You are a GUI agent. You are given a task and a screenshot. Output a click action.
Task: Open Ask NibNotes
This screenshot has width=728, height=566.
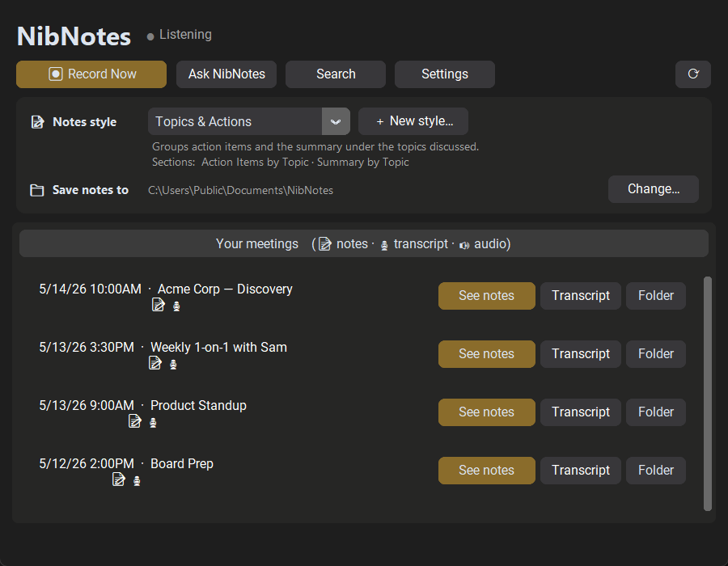(x=226, y=74)
